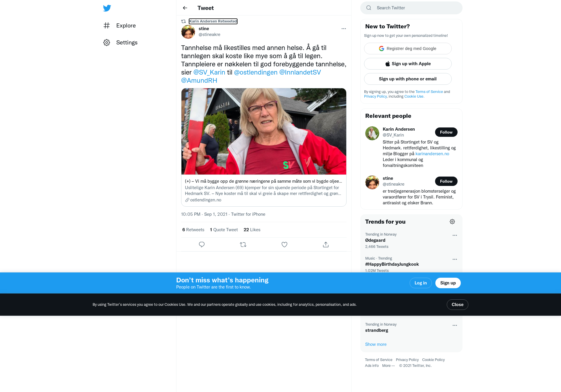Open the Explore hashtag icon
The image size is (561, 392).
coord(107,25)
